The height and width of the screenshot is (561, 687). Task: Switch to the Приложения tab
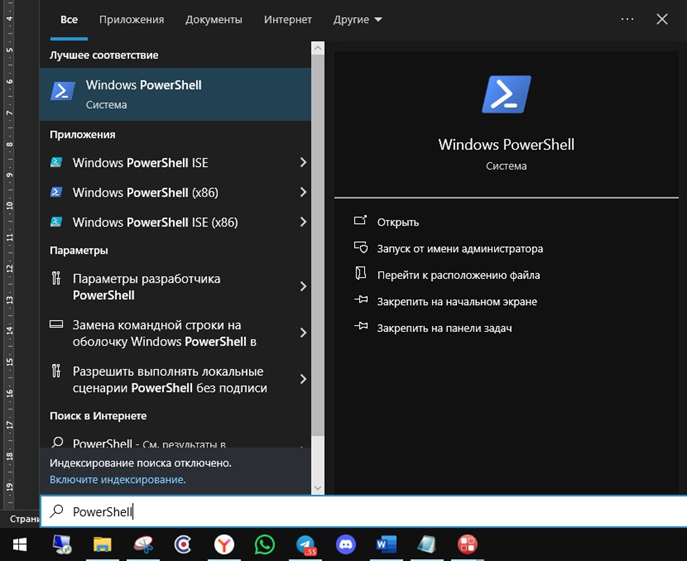[131, 20]
